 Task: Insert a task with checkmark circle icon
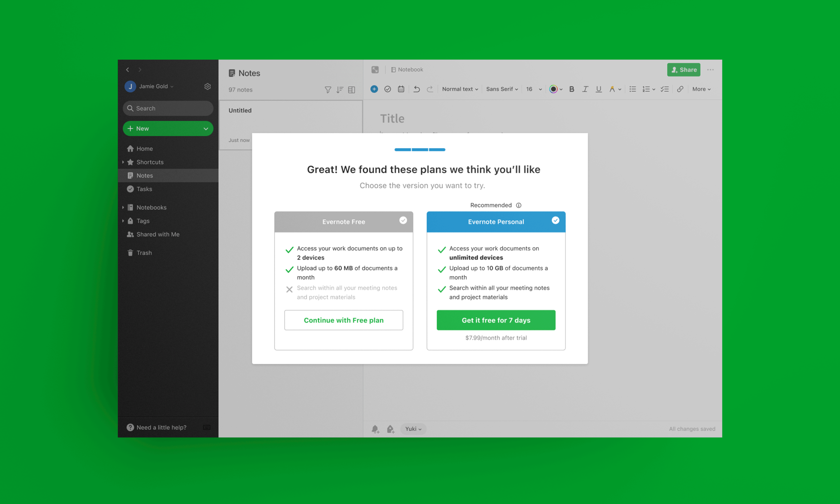[387, 89]
